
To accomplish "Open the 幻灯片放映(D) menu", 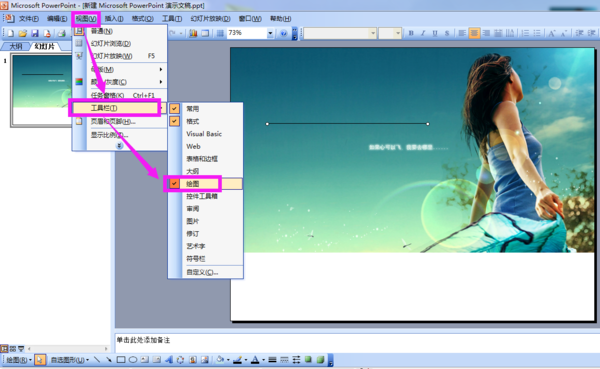I will click(x=210, y=18).
